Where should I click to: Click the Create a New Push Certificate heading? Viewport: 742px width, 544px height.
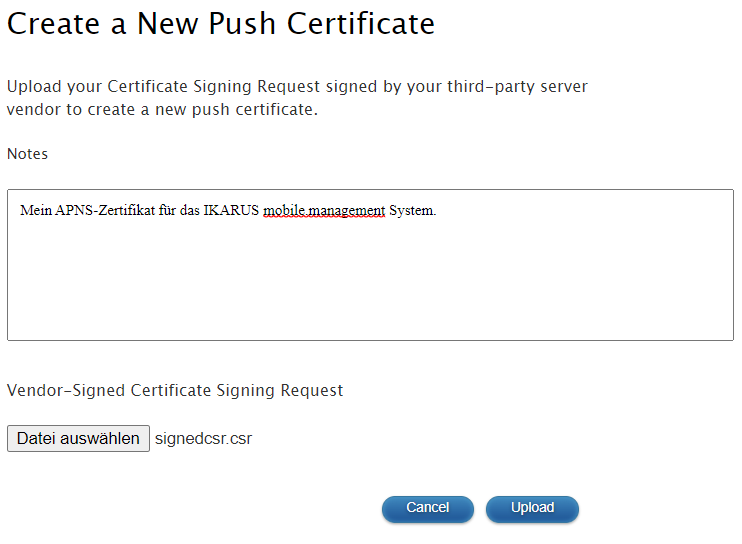pyautogui.click(x=221, y=24)
